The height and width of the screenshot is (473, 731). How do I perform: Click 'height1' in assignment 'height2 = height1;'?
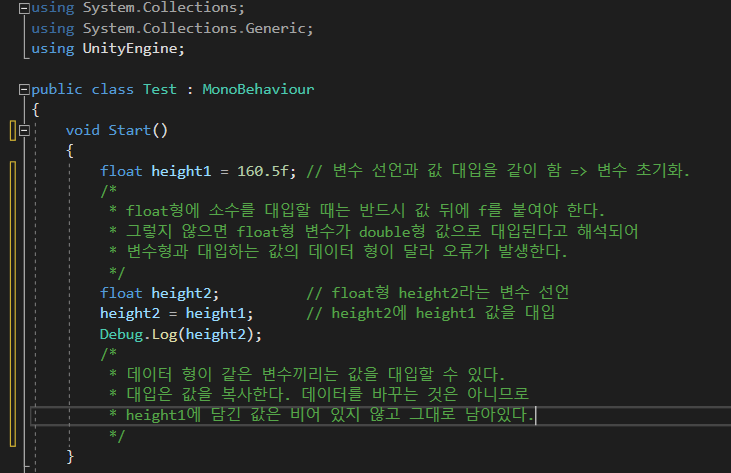[215, 313]
